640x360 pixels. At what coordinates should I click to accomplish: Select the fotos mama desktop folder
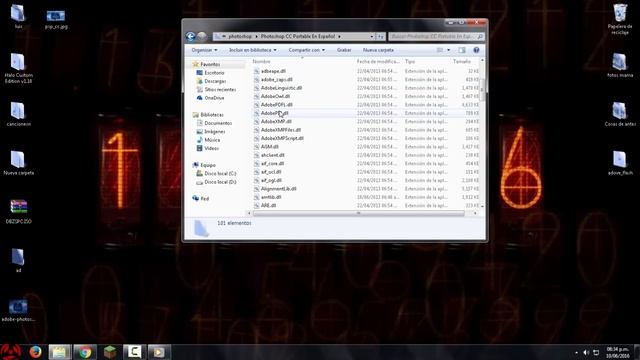pyautogui.click(x=620, y=65)
